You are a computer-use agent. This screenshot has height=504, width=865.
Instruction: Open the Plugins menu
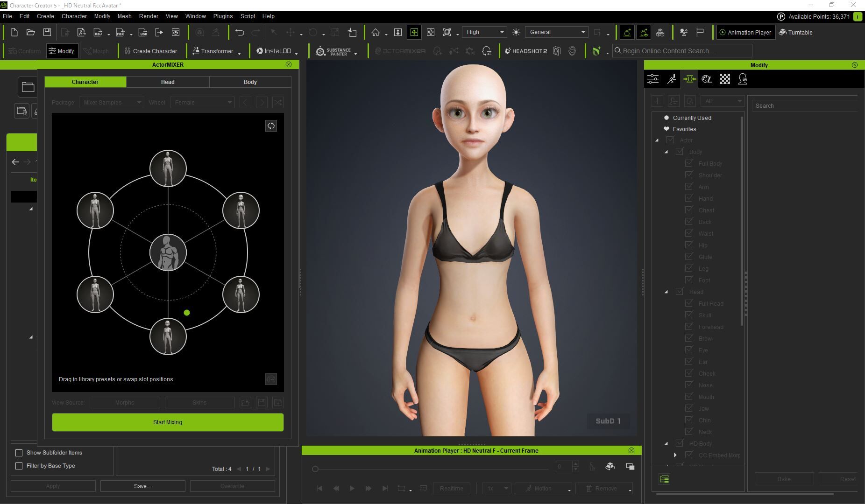223,16
